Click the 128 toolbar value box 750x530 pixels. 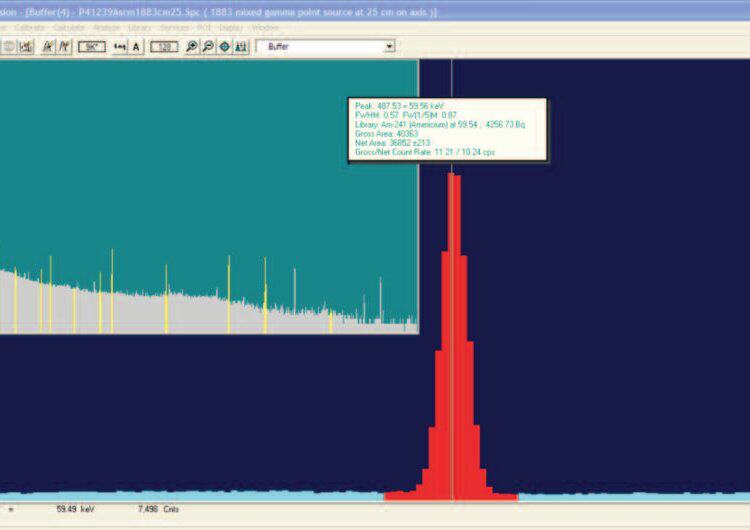point(164,46)
